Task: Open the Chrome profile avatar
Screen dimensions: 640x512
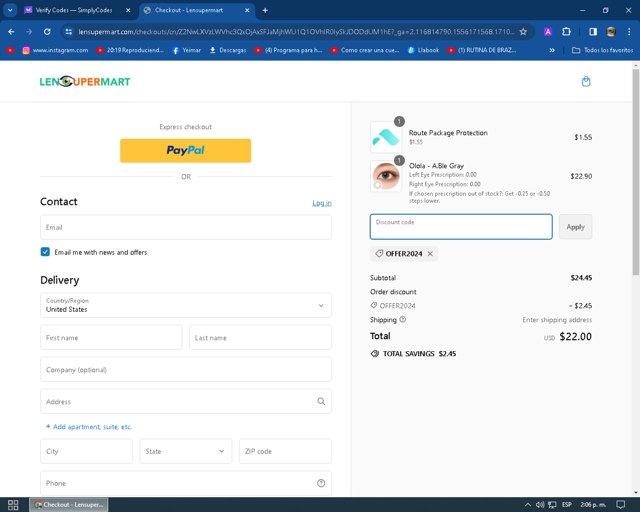Action: (x=611, y=31)
